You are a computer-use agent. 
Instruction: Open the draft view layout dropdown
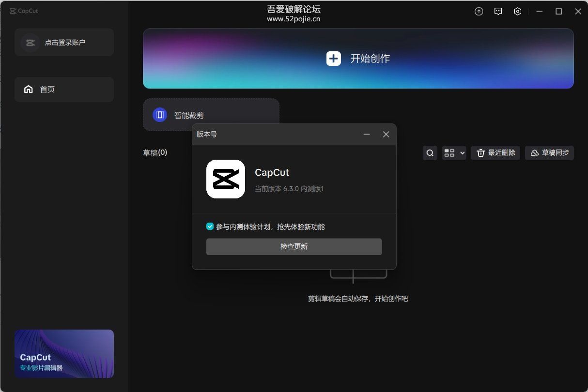454,153
